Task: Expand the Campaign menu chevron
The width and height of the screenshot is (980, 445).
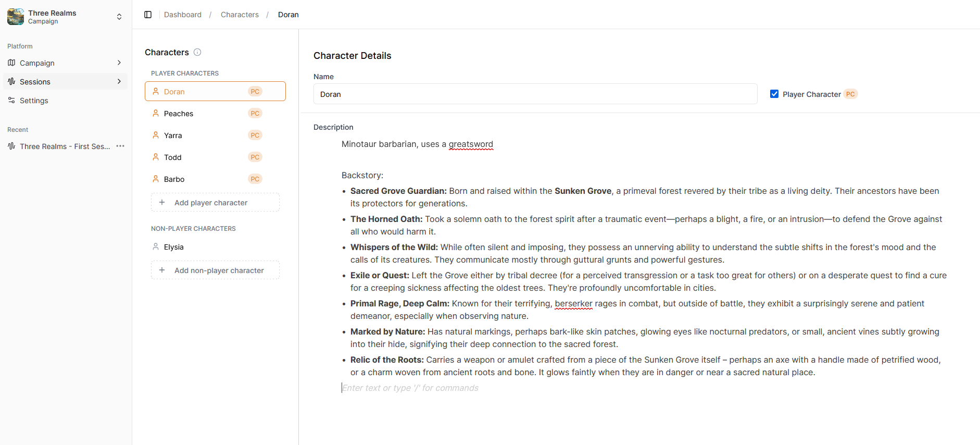Action: pyautogui.click(x=119, y=63)
